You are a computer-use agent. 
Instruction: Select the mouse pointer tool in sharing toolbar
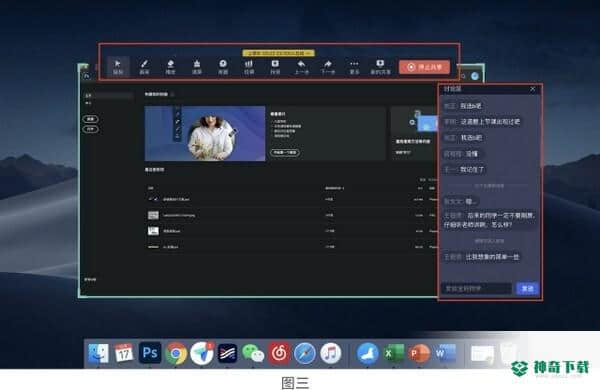point(118,67)
